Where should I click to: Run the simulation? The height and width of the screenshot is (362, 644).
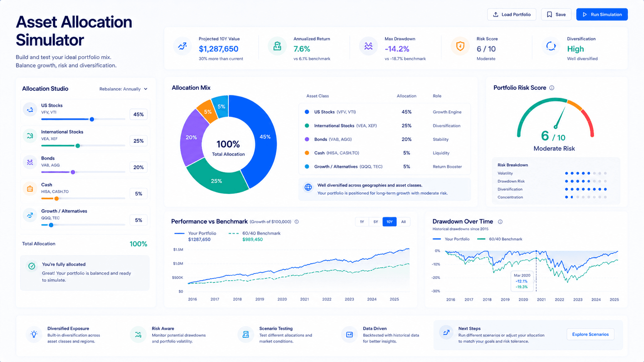[x=602, y=15]
